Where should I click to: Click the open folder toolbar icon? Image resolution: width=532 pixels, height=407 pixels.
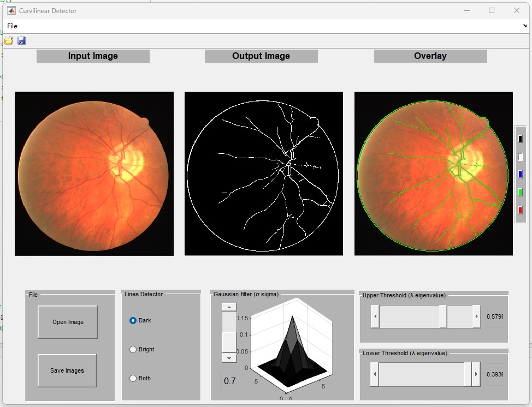pos(9,41)
